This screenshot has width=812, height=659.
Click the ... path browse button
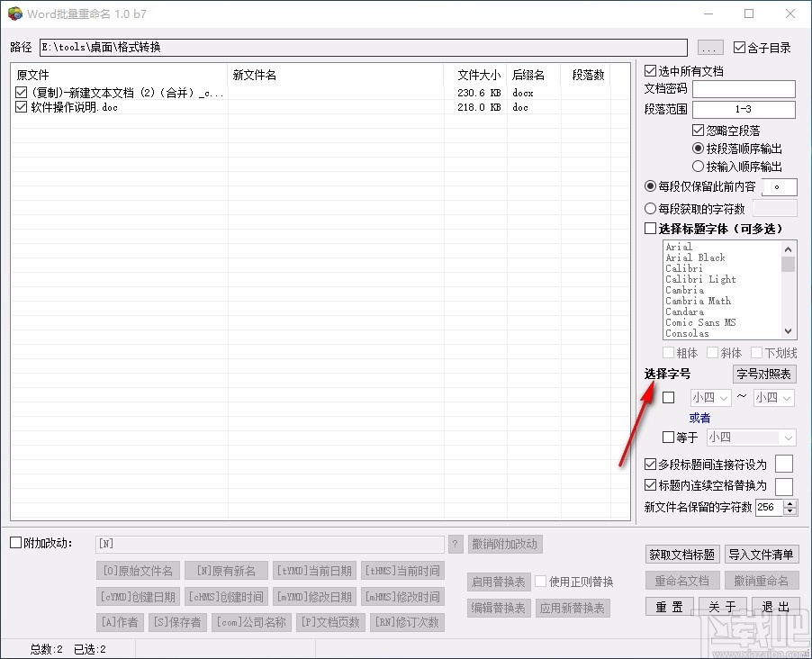709,47
